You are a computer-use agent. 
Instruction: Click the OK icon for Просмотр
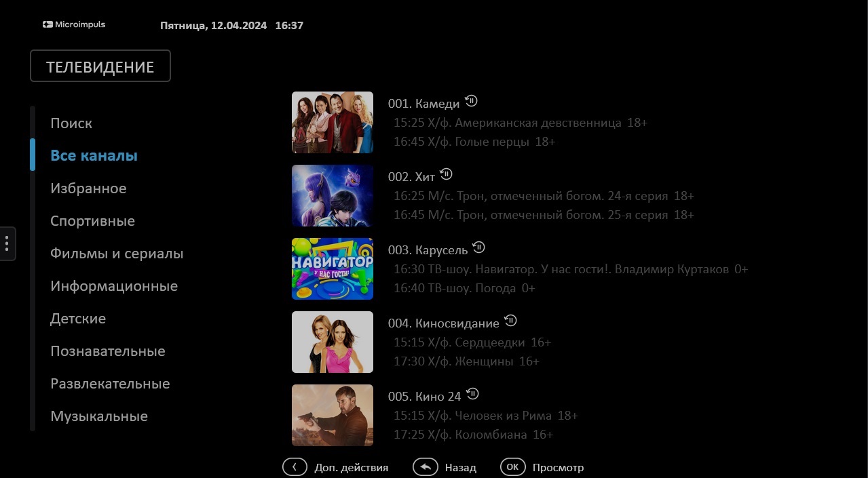click(x=512, y=467)
